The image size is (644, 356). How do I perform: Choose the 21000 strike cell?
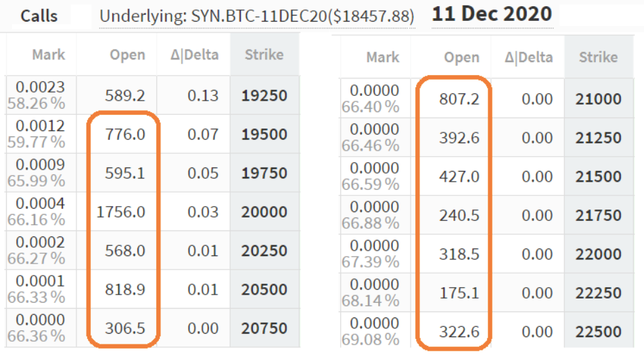click(598, 99)
